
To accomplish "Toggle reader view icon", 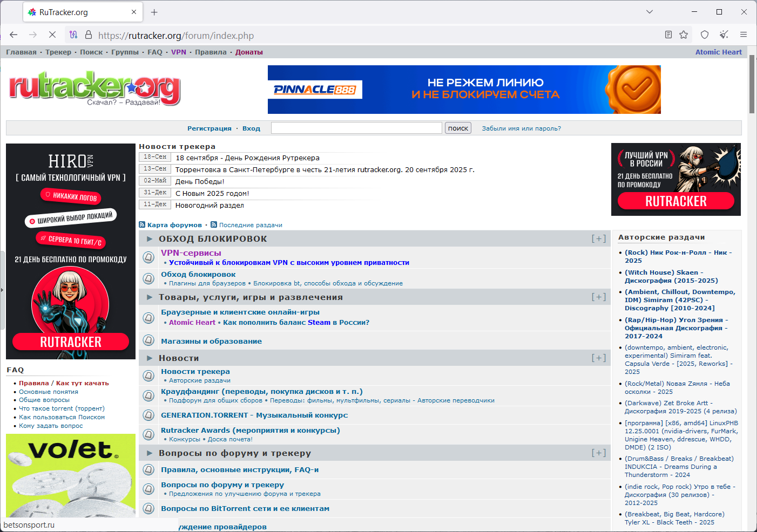I will coord(668,35).
